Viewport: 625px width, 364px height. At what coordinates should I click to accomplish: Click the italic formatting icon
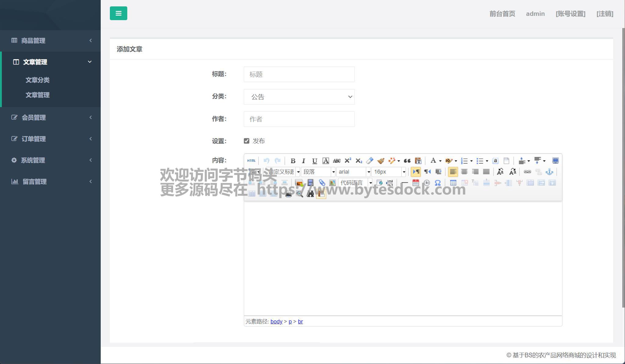click(x=303, y=161)
